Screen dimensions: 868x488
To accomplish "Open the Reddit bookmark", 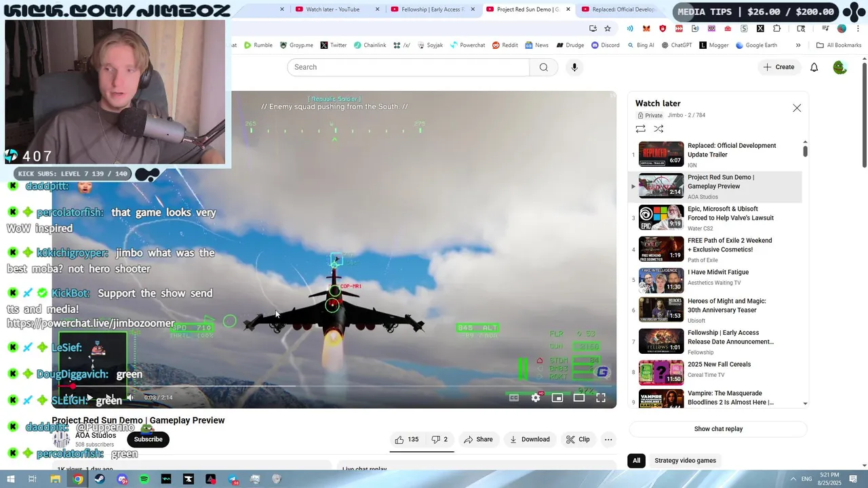I will coord(505,45).
